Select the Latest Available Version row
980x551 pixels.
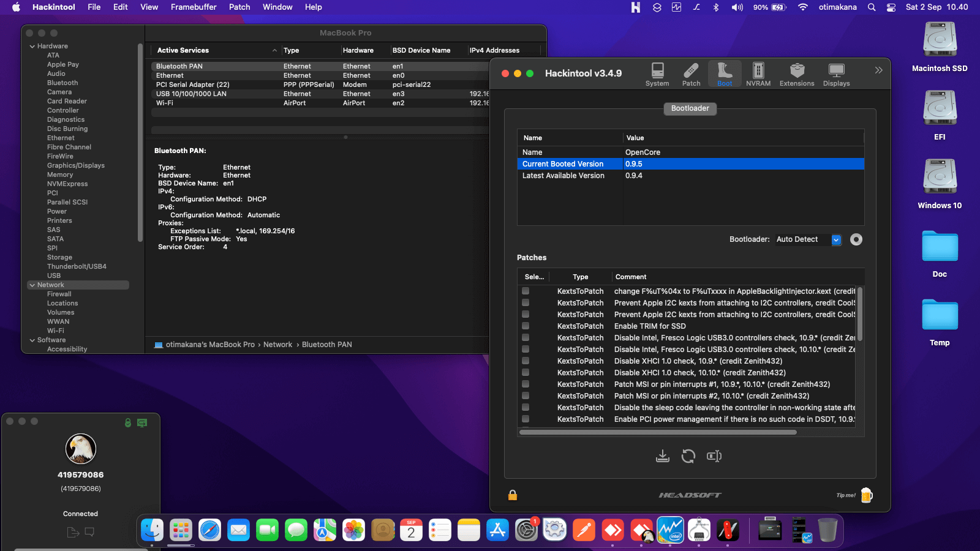coord(690,176)
